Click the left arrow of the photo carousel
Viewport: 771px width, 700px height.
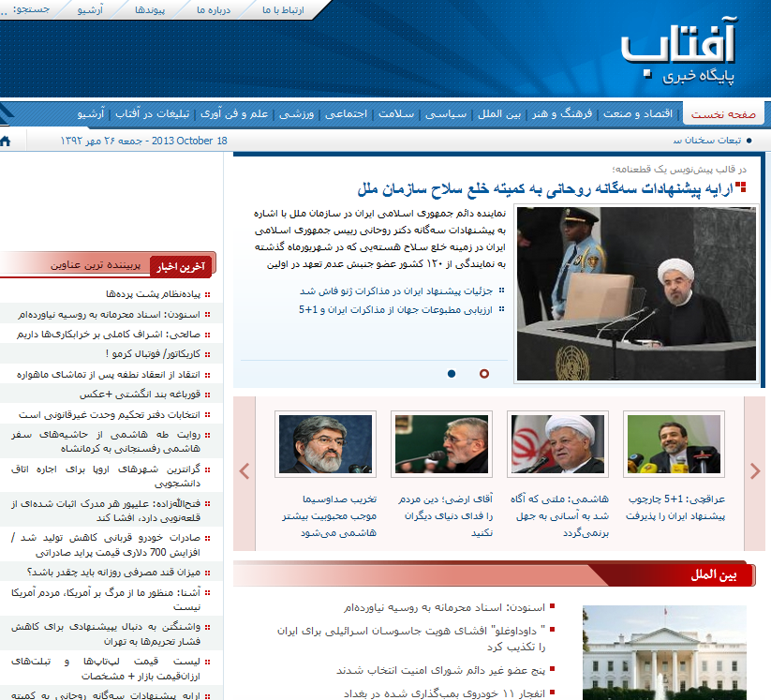pyautogui.click(x=245, y=471)
